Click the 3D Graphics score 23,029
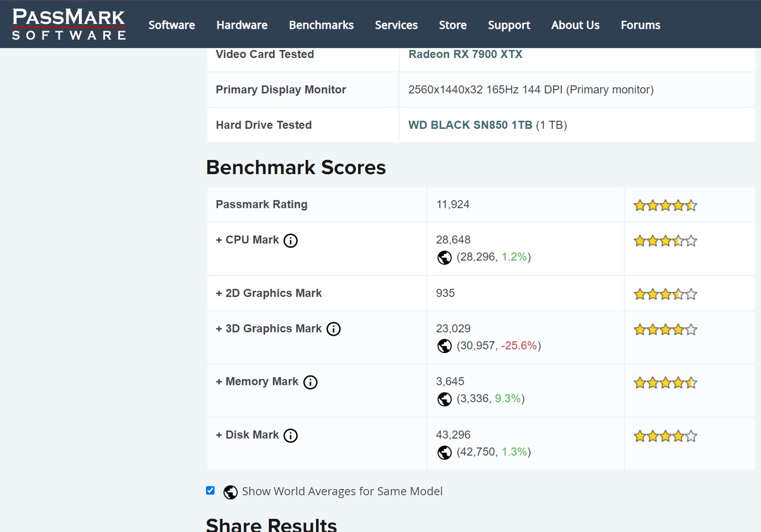 tap(453, 329)
